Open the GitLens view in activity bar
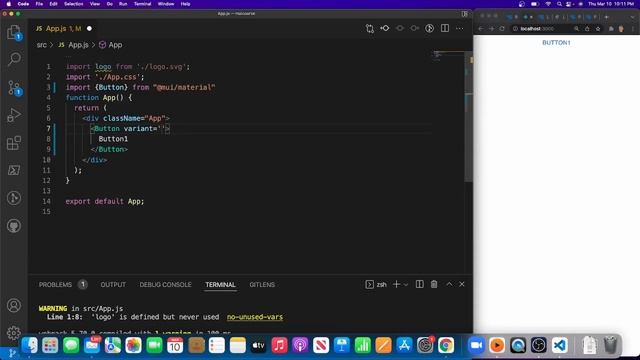This screenshot has height=360, width=640. coord(14,198)
